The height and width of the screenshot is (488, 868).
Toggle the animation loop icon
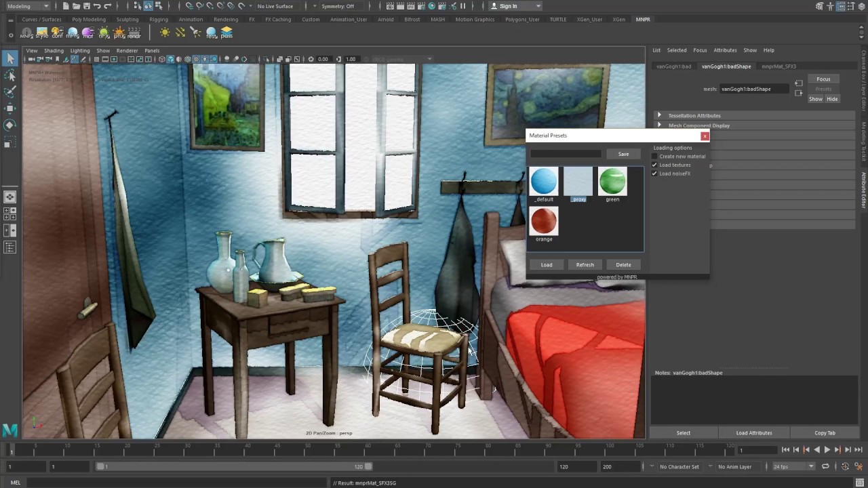[x=825, y=466]
